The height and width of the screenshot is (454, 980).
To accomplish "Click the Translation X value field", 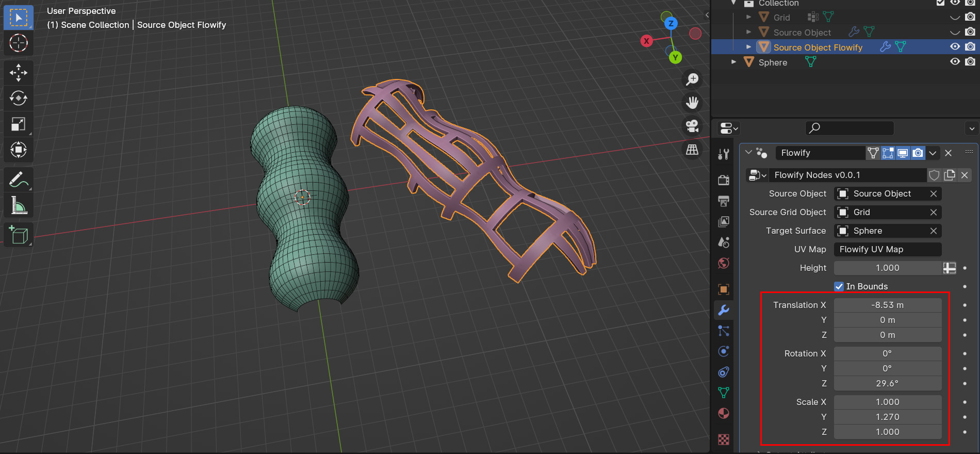I will 887,305.
